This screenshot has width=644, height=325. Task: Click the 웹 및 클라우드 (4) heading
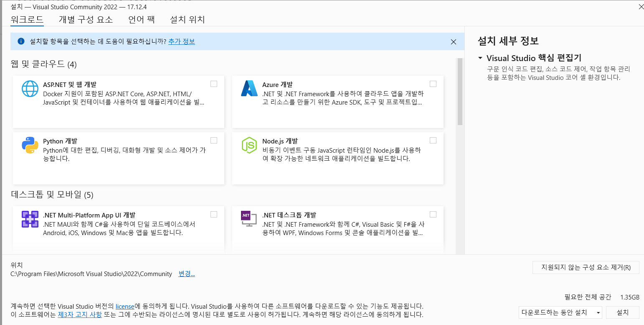pos(44,64)
